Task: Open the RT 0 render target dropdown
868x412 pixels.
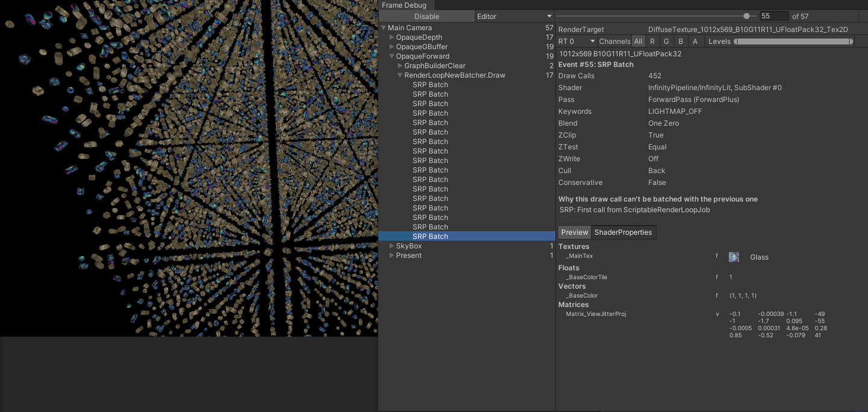Action: point(577,41)
